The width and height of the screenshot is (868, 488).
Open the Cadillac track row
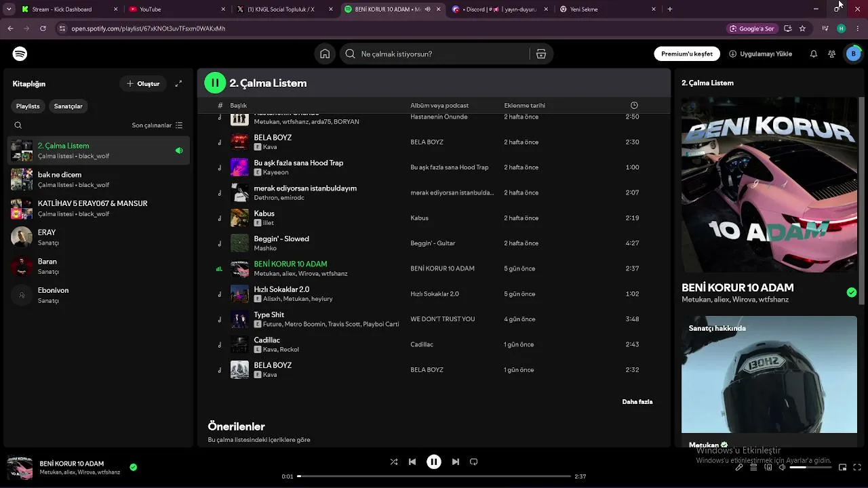click(434, 344)
